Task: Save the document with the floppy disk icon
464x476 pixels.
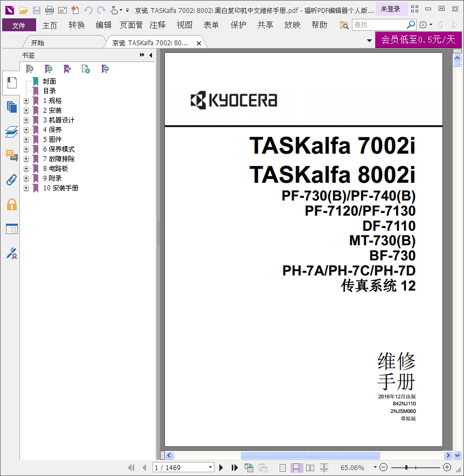Action: (x=37, y=10)
